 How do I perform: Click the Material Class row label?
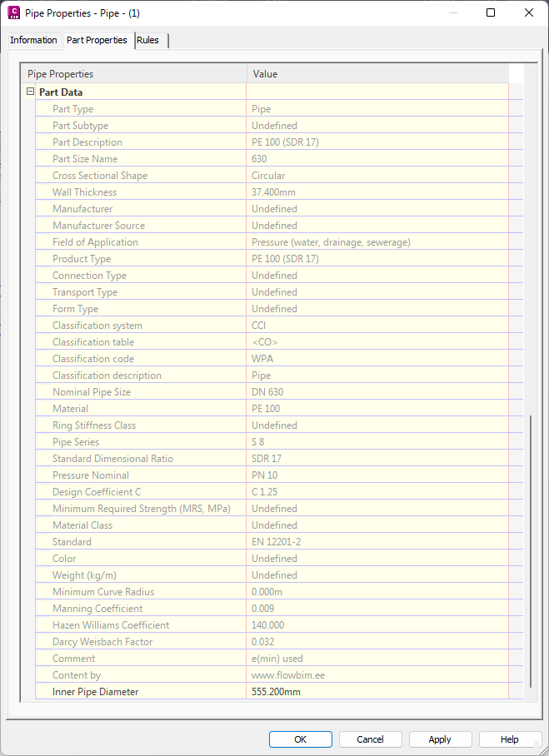tap(82, 525)
